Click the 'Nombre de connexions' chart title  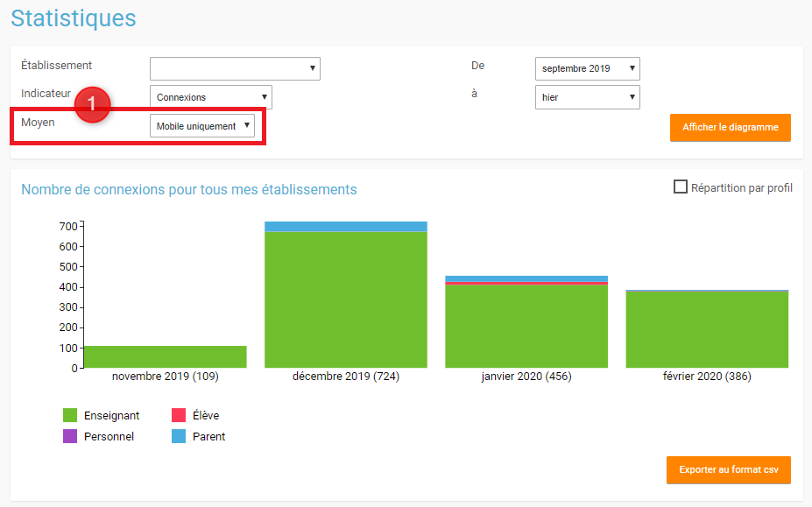(x=189, y=189)
